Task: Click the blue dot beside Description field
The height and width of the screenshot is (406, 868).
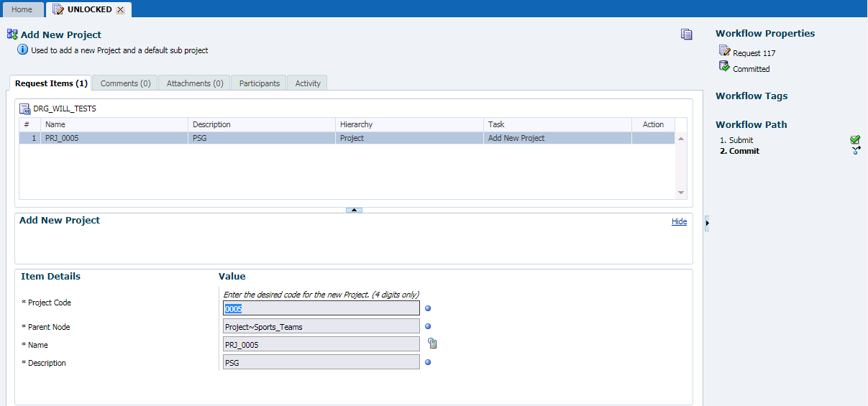Action: (428, 362)
